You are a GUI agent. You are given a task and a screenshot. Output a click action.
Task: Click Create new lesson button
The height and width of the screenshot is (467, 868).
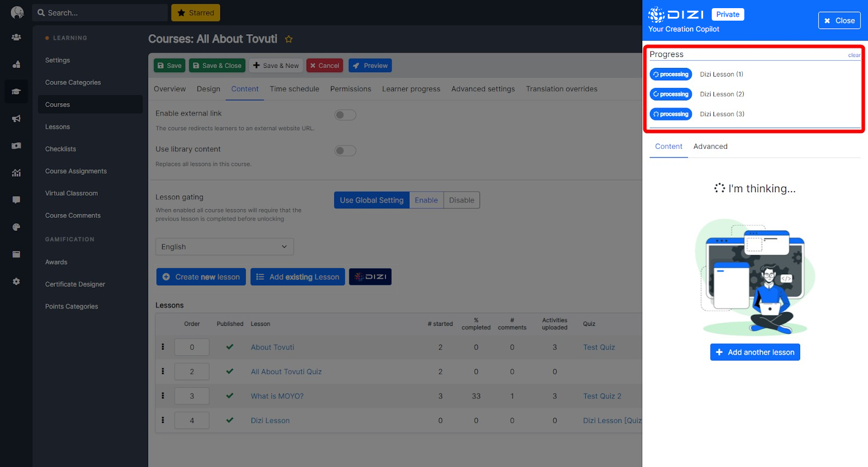(201, 277)
